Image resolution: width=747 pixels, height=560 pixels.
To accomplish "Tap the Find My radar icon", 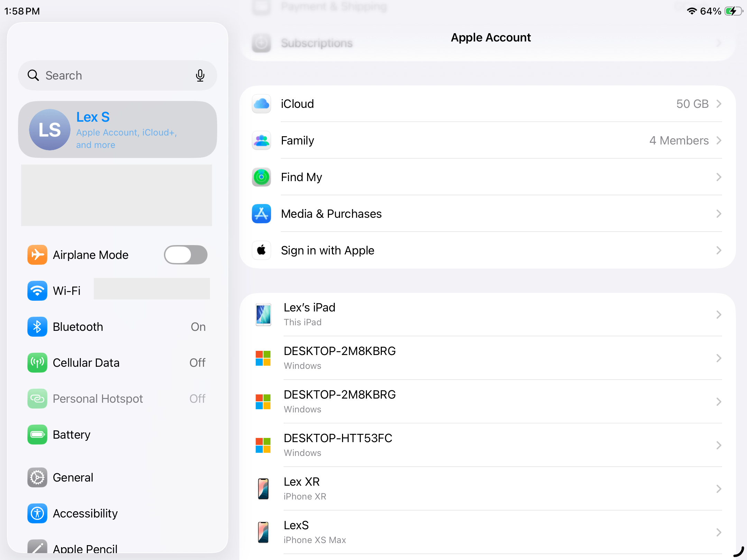I will tap(261, 177).
